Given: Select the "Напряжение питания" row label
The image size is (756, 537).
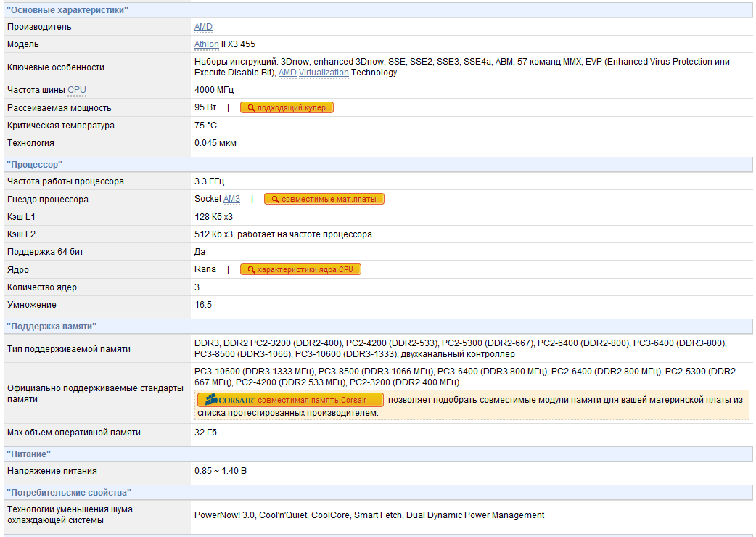Looking at the screenshot, I should click(52, 471).
